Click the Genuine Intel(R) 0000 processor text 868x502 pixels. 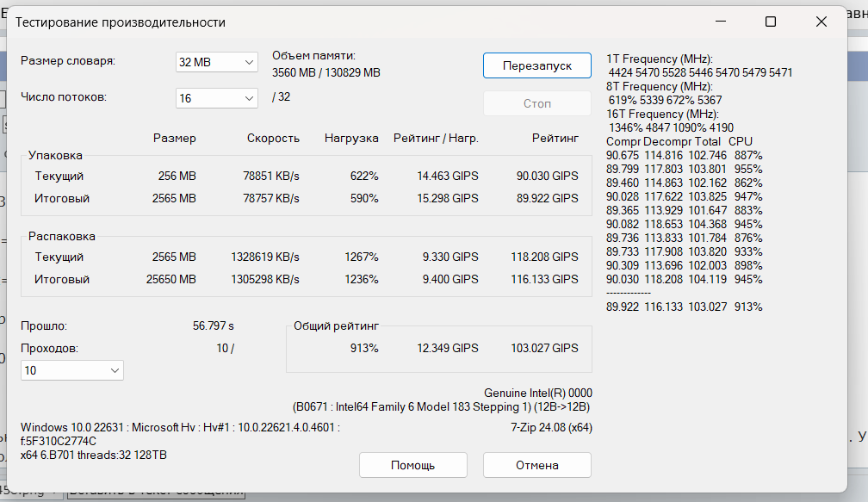click(537, 393)
